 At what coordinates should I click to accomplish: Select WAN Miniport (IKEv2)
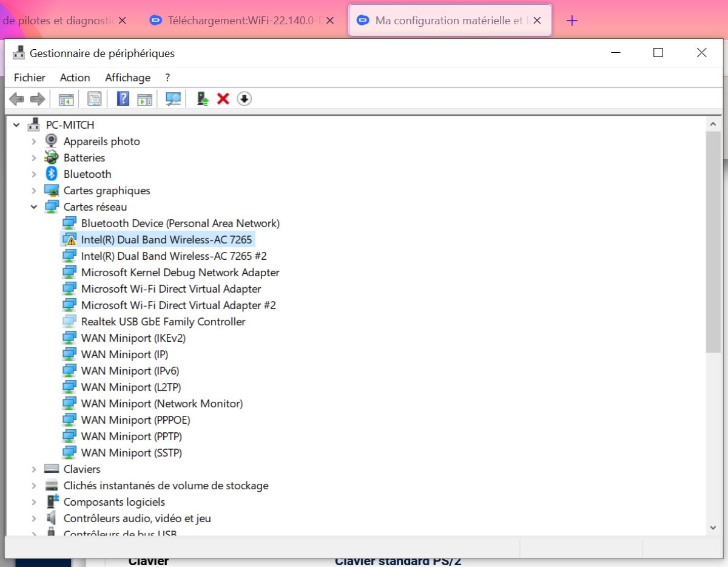pyautogui.click(x=133, y=338)
